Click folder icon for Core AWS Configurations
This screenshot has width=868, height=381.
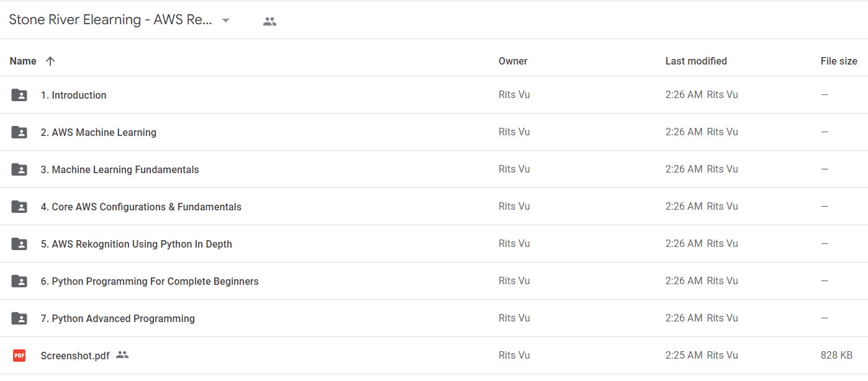coord(19,207)
